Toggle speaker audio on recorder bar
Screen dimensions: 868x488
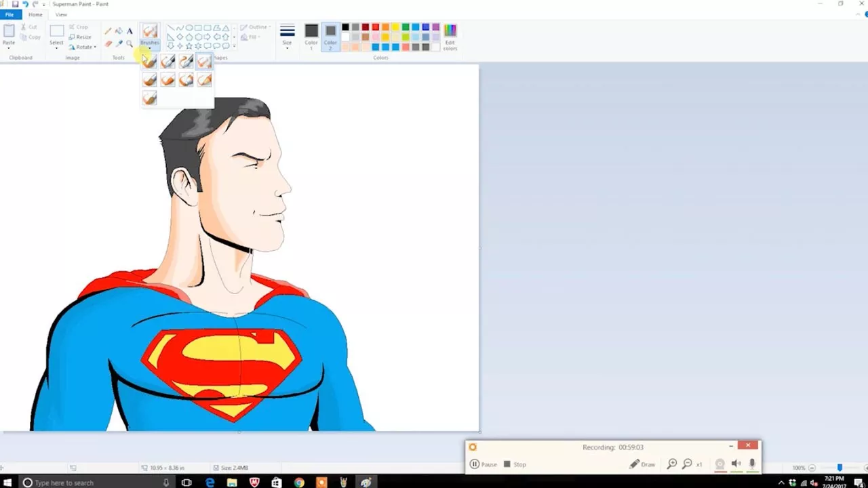736,464
